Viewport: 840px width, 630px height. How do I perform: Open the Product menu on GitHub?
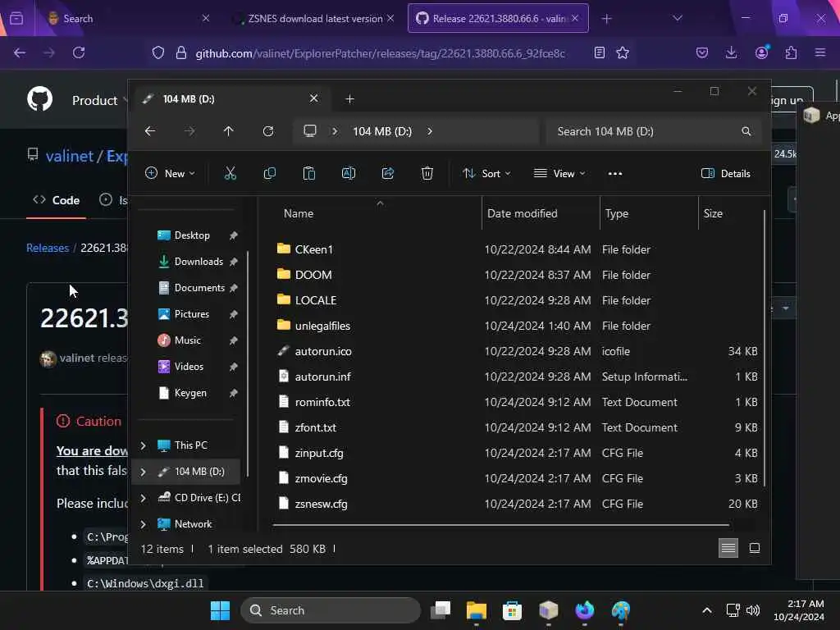point(100,100)
